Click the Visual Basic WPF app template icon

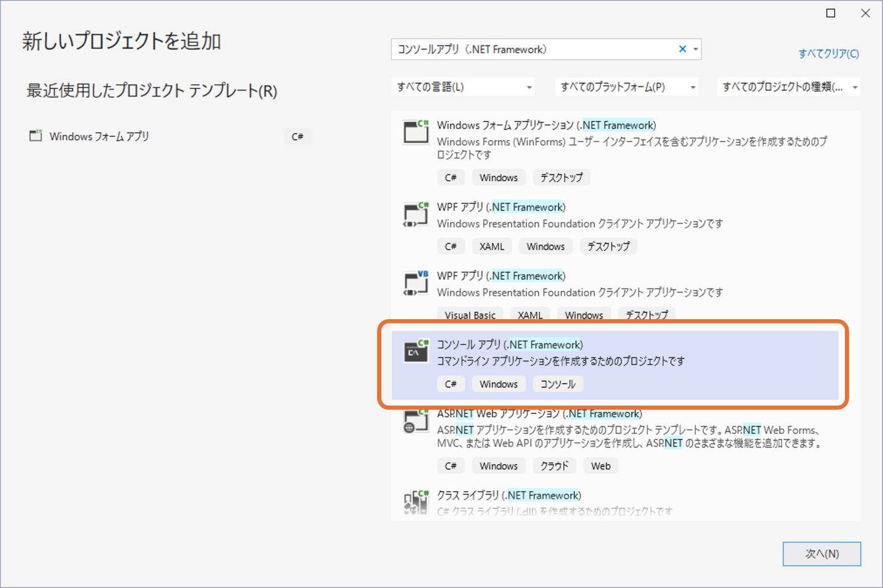click(x=416, y=282)
